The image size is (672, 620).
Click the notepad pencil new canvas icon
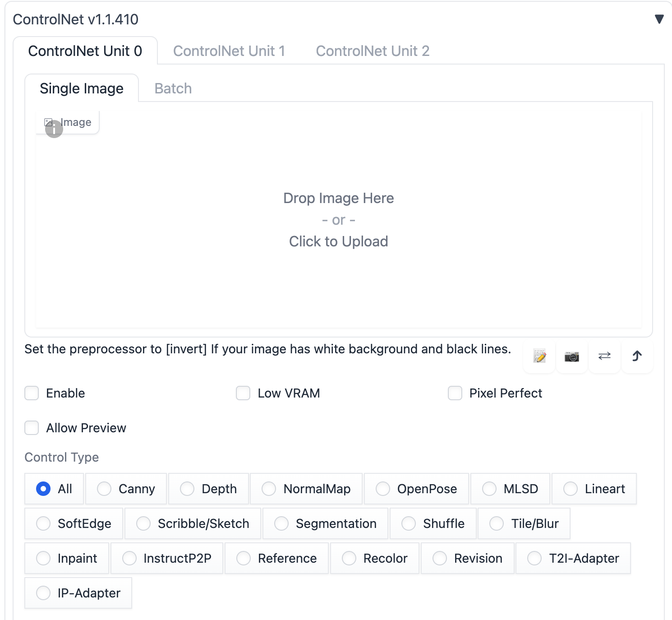click(539, 356)
